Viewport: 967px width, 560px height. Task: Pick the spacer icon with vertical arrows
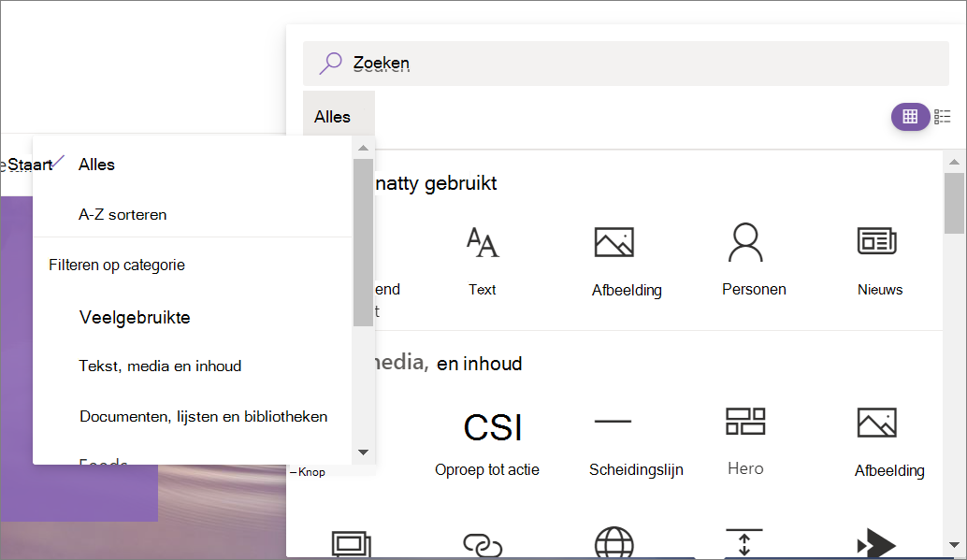pyautogui.click(x=744, y=543)
